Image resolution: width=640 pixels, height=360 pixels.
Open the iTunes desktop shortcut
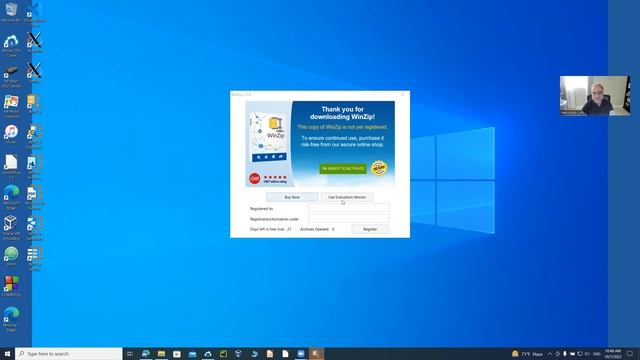[11, 134]
